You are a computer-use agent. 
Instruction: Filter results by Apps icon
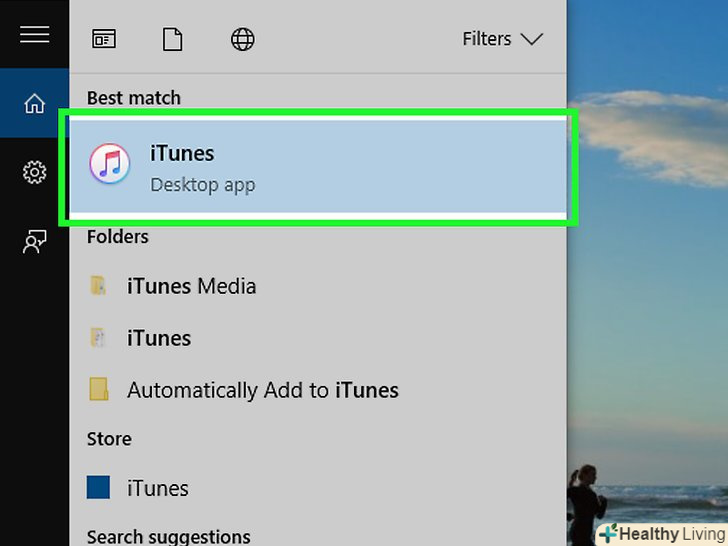click(x=104, y=39)
